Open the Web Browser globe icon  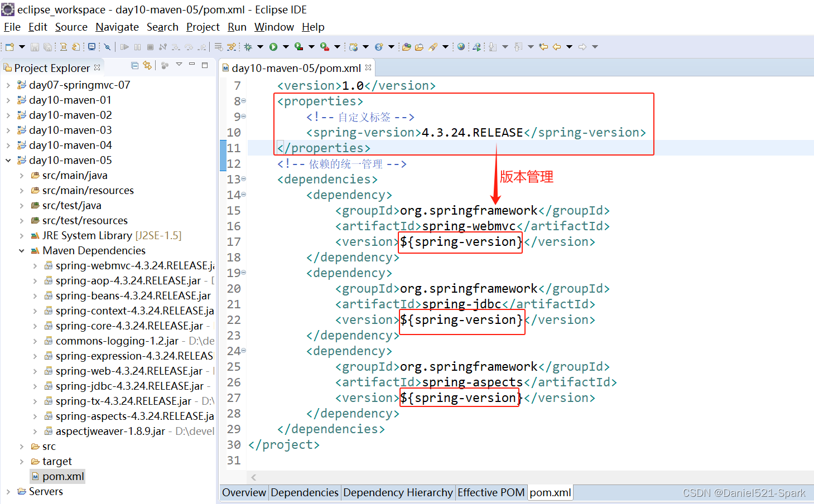(461, 47)
